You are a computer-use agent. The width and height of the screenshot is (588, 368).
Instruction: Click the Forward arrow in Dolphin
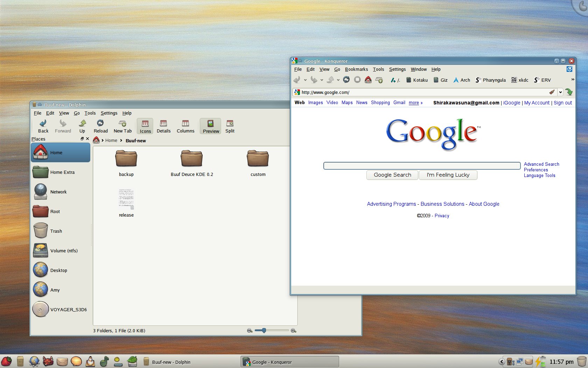pyautogui.click(x=63, y=126)
